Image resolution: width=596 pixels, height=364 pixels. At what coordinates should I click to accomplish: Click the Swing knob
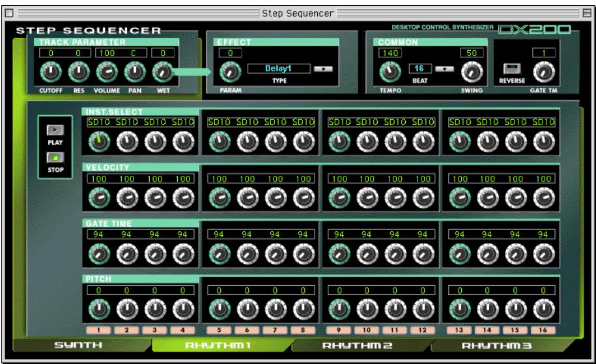tap(472, 72)
